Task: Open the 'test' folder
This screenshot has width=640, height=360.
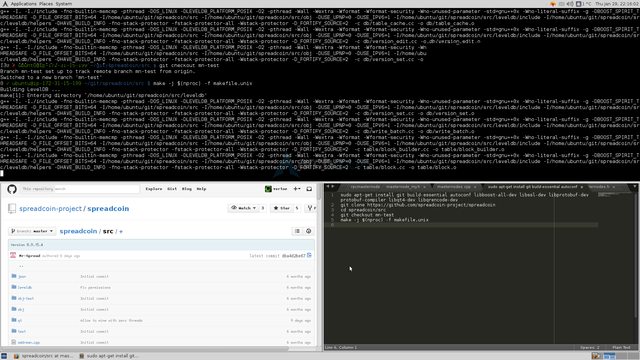Action: pos(22,332)
